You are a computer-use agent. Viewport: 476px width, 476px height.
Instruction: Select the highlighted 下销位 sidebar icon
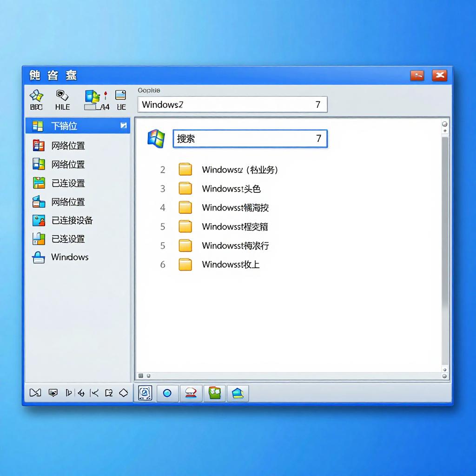click(x=39, y=126)
